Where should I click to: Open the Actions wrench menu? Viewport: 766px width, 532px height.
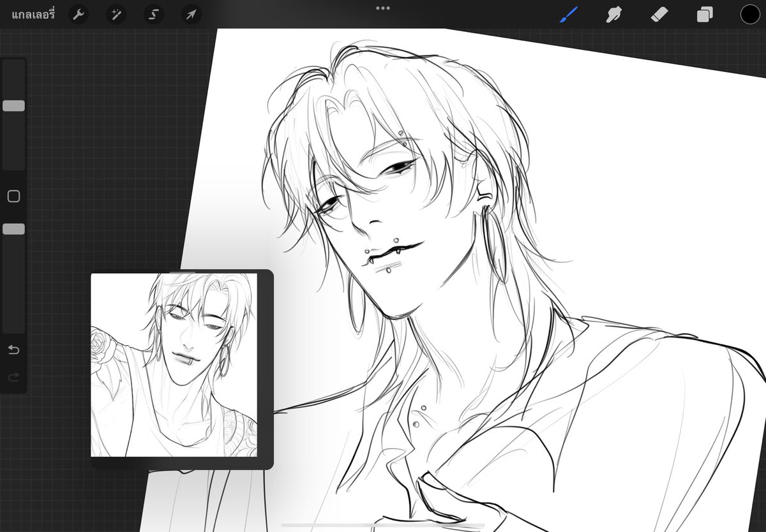[x=79, y=15]
